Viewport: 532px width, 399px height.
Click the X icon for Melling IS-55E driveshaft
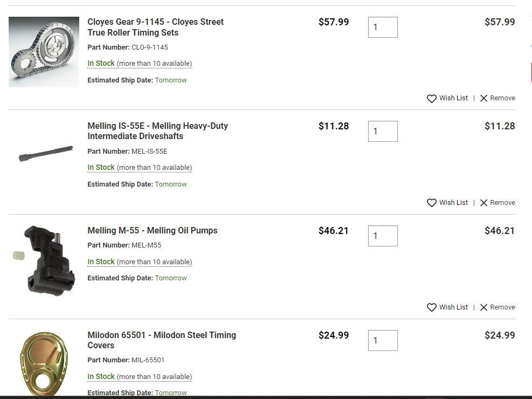click(x=483, y=203)
